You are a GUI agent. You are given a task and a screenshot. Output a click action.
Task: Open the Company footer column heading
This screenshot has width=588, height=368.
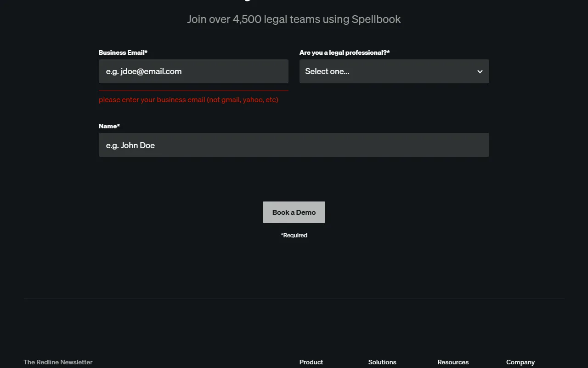pyautogui.click(x=520, y=362)
